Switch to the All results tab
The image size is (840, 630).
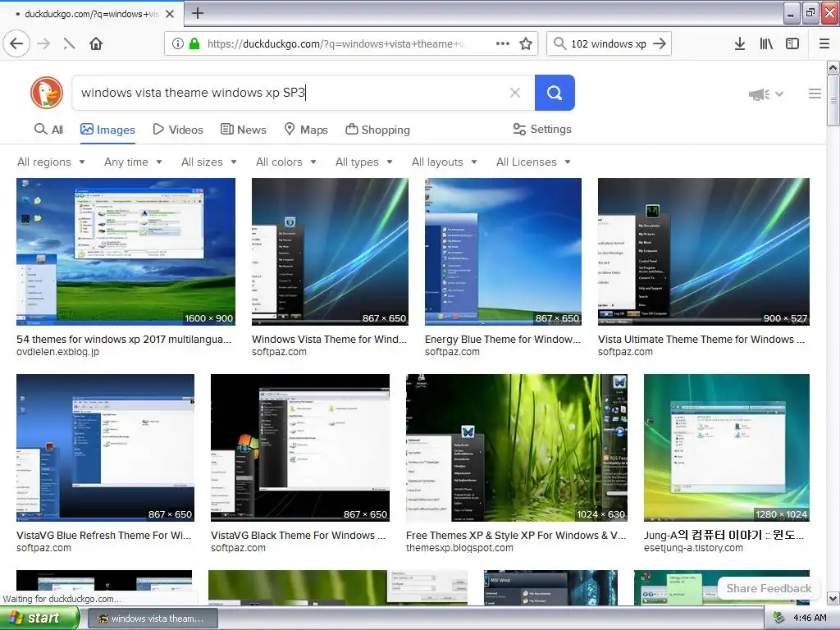click(48, 130)
